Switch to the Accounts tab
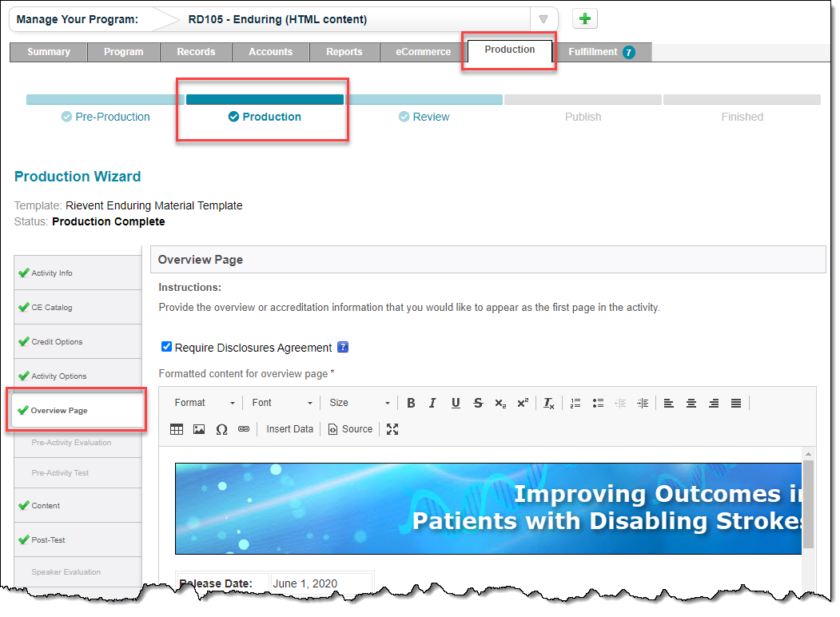Image resolution: width=840 pixels, height=617 pixels. [270, 52]
